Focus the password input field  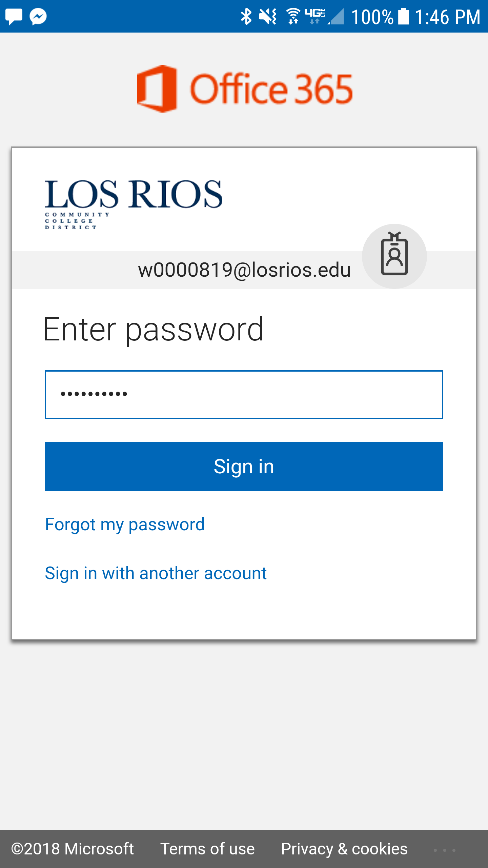point(244,395)
